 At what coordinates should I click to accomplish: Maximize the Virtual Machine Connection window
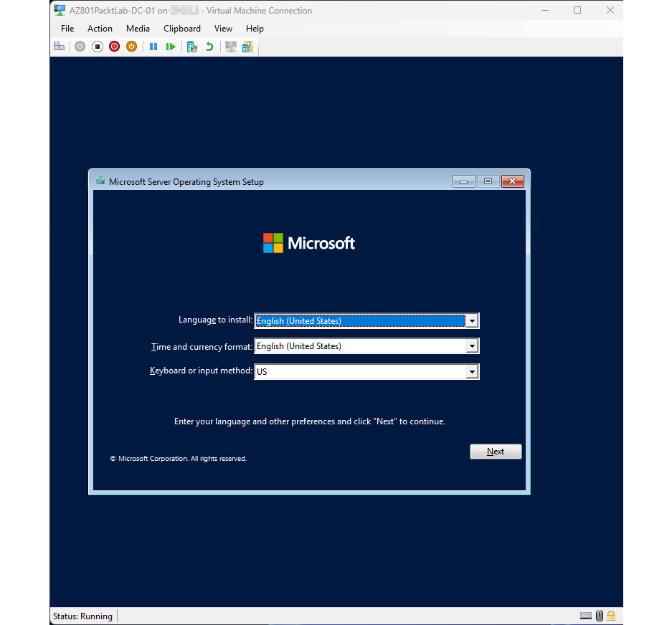[x=577, y=10]
